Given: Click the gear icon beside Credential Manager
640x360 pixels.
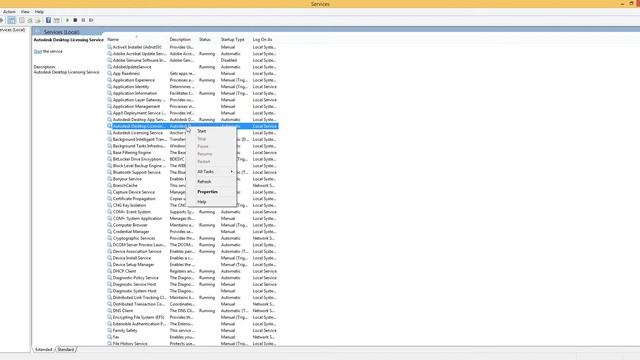Looking at the screenshot, I should [109, 231].
